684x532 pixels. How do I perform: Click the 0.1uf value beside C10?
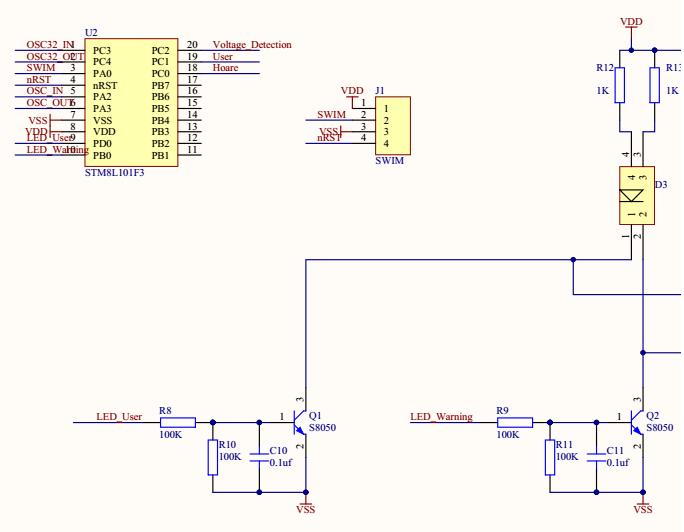click(280, 463)
